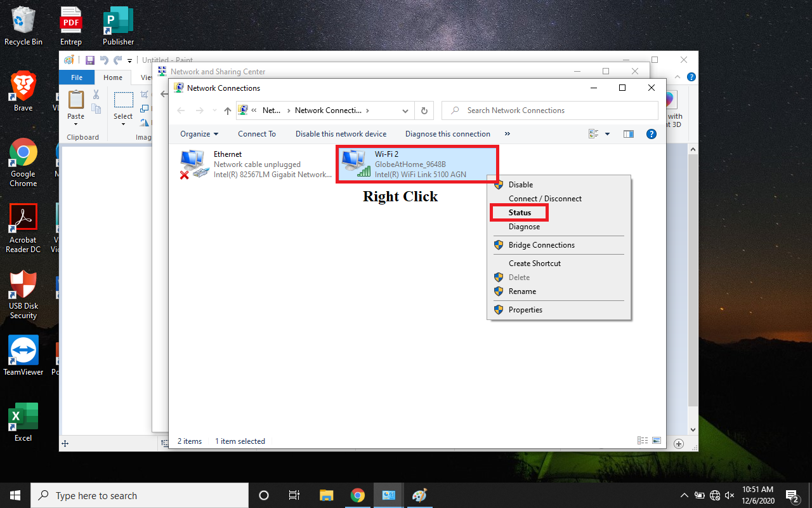Choose Create Shortcut in context menu

[560, 264]
